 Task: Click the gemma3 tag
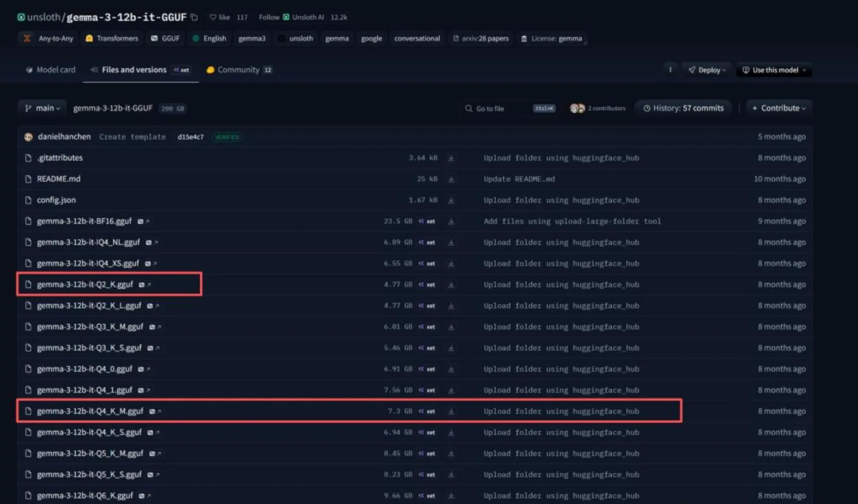click(252, 39)
